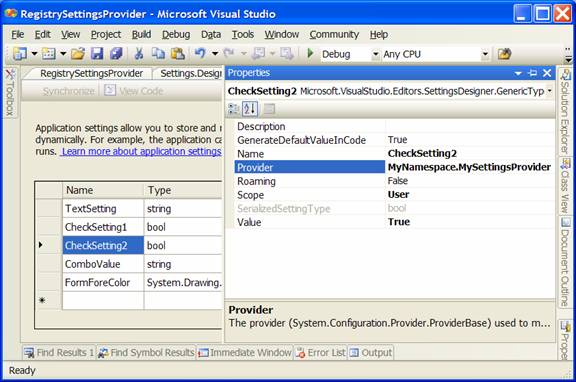
Task: Open the Error List tab
Action: tap(321, 353)
